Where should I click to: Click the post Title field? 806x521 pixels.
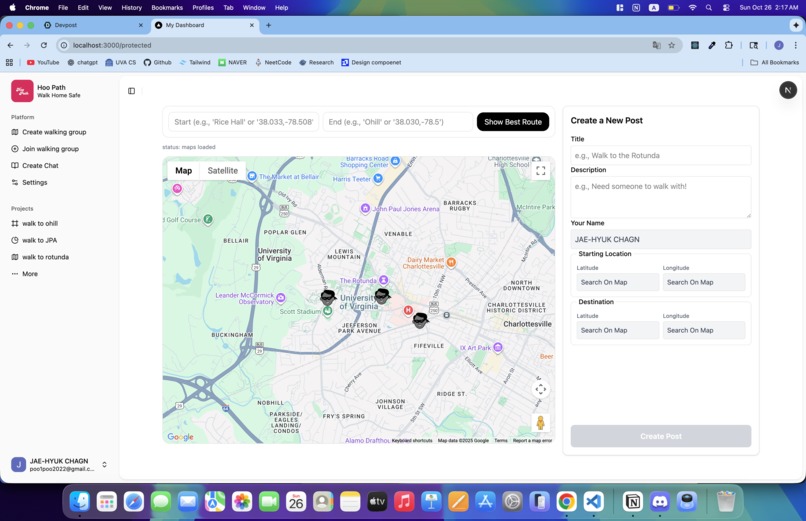point(661,155)
